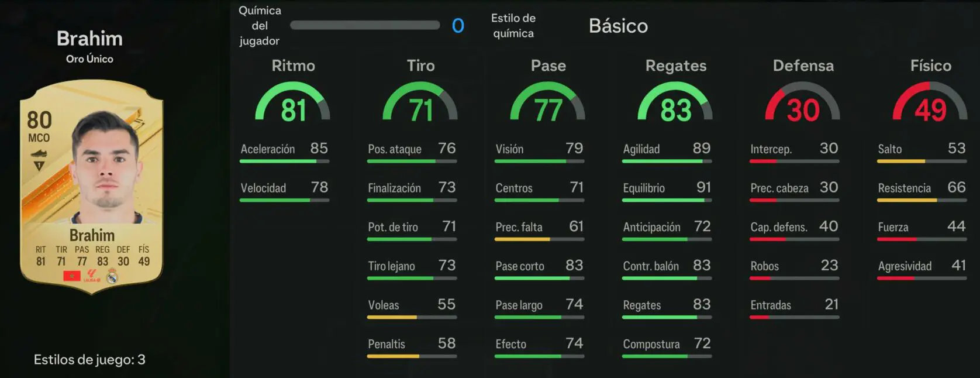Click Brahim's portrait on the gold card
This screenshot has width=980, height=378.
105,167
